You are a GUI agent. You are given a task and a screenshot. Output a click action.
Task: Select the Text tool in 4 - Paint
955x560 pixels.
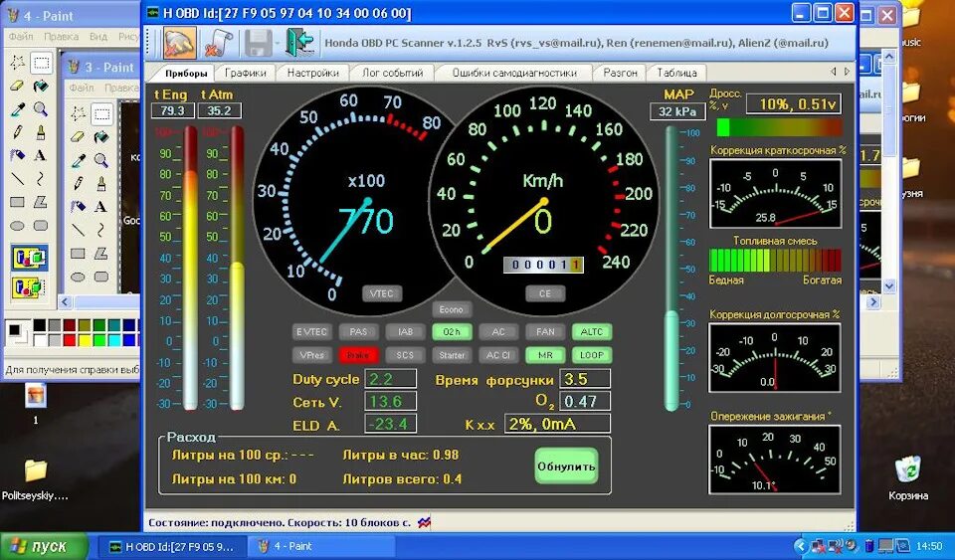point(41,155)
